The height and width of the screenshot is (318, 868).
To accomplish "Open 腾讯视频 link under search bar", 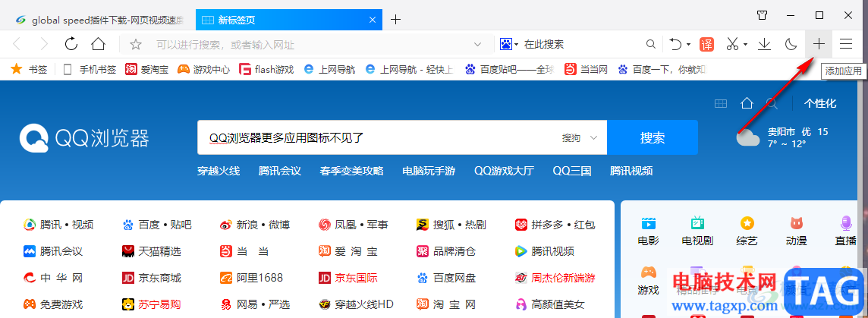I will 631,172.
